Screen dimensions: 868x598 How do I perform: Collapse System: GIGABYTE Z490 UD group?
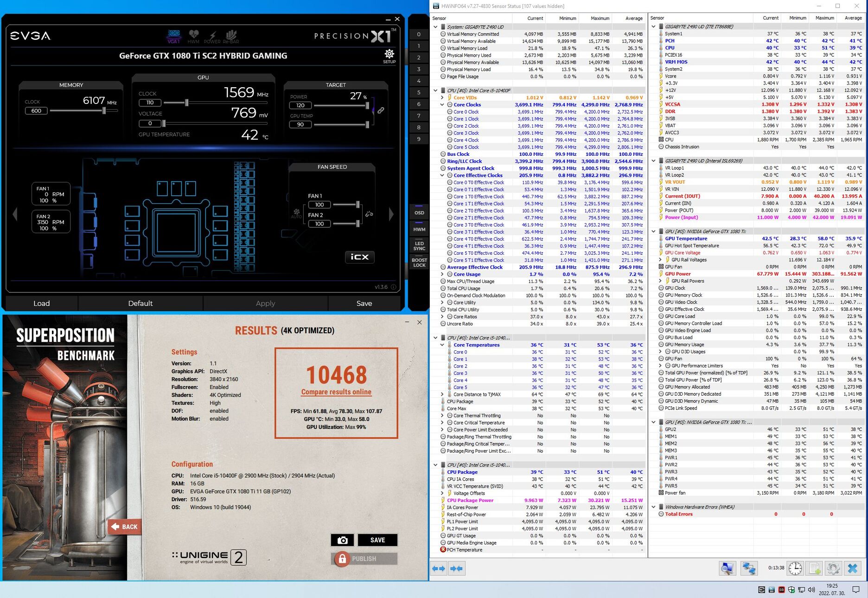[x=435, y=27]
